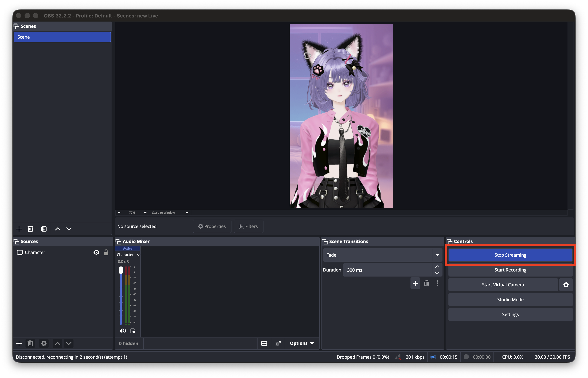
Task: Move the source up in the Sources list
Action: tap(57, 343)
